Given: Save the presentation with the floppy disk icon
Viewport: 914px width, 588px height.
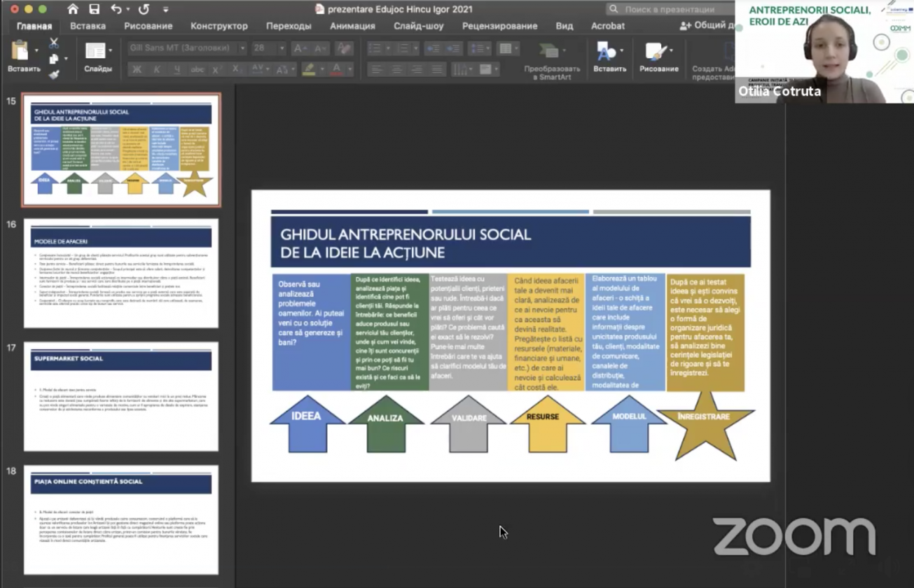Looking at the screenshot, I should pyautogui.click(x=94, y=9).
